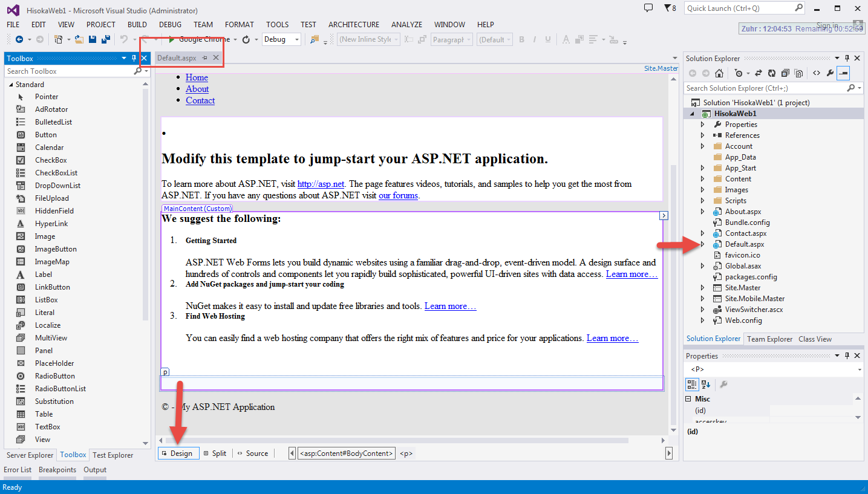Image resolution: width=868 pixels, height=494 pixels.
Task: Close the Toolbox panel
Action: 144,58
